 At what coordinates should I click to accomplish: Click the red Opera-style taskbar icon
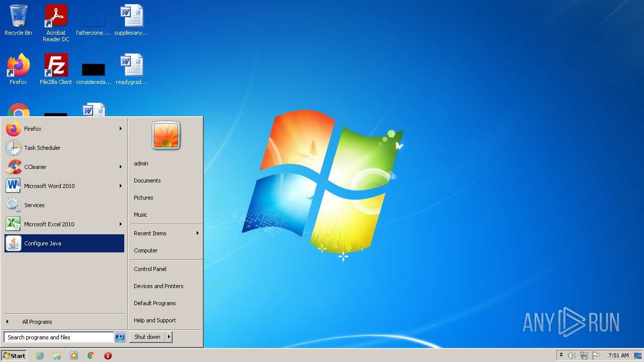[x=108, y=355]
